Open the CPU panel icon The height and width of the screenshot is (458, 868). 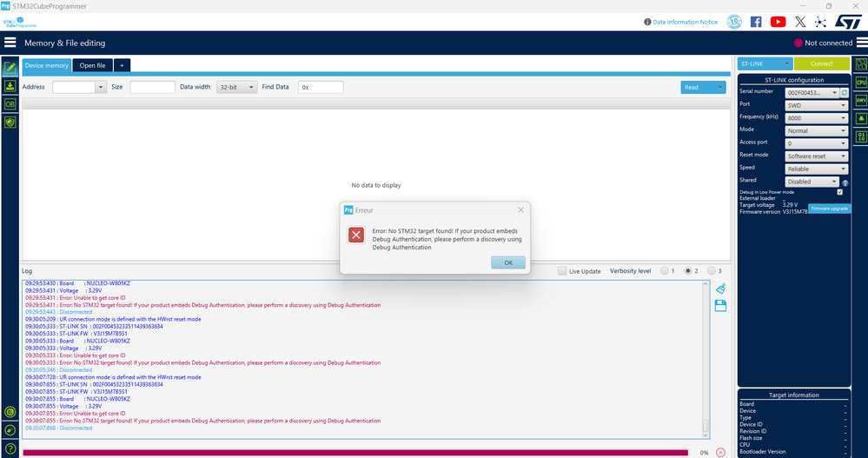click(x=861, y=83)
